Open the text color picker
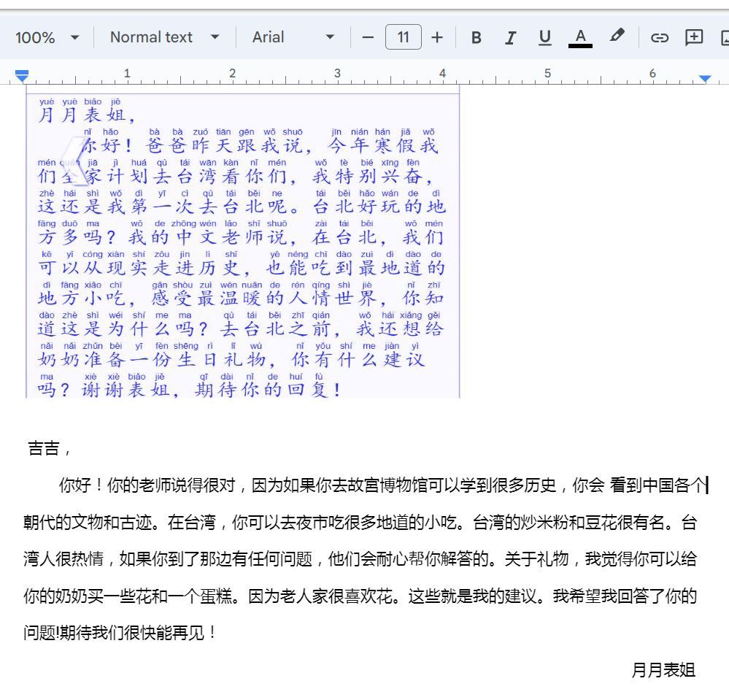 (580, 37)
